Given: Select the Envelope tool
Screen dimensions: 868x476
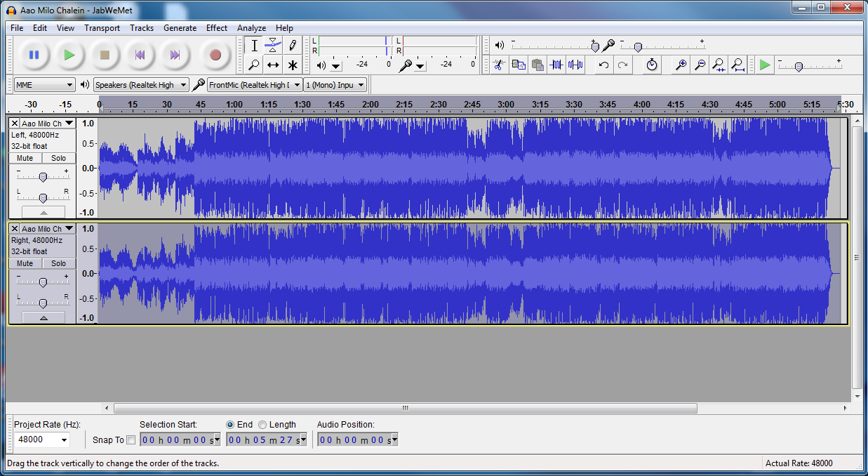Looking at the screenshot, I should (273, 46).
